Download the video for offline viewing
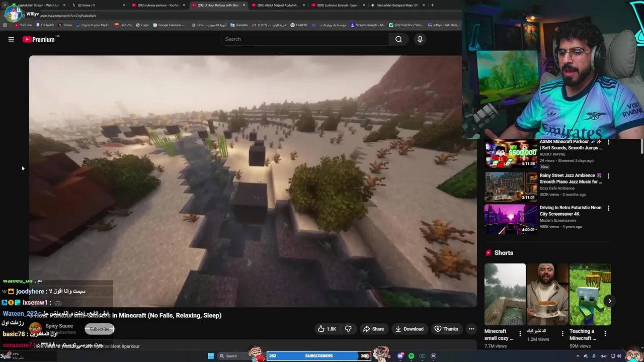This screenshot has height=362, width=644. tap(409, 329)
